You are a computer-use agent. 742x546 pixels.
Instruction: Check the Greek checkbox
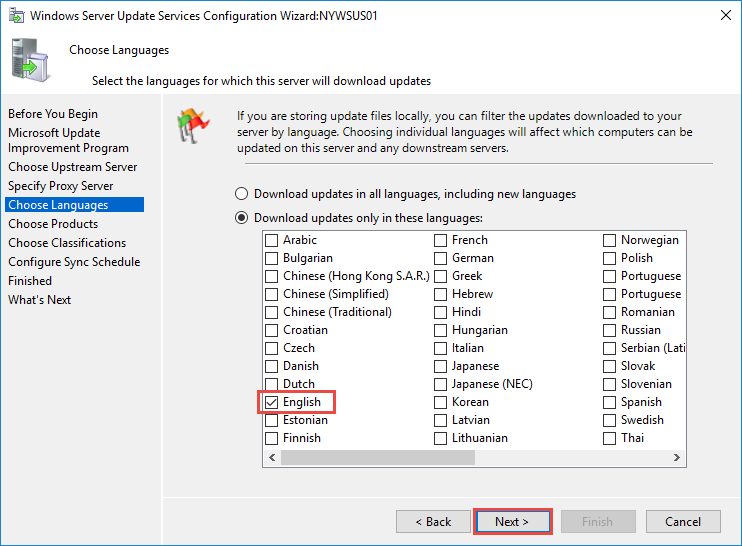pyautogui.click(x=441, y=276)
